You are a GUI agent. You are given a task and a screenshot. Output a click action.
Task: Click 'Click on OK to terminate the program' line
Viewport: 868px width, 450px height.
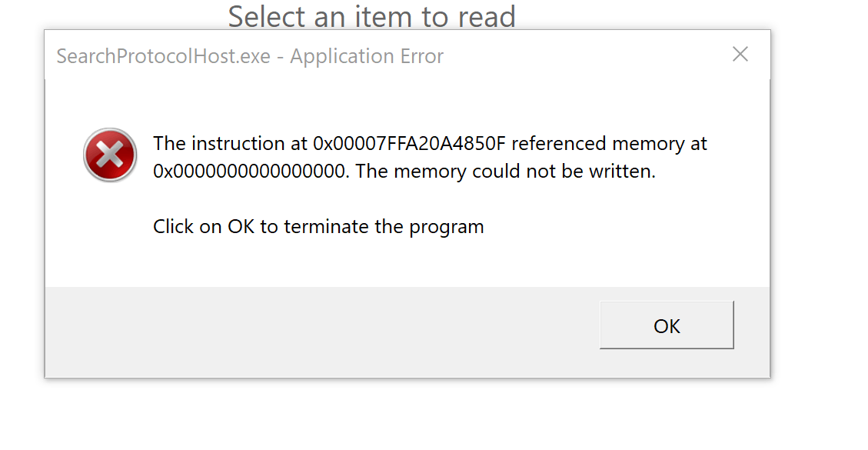(x=318, y=227)
